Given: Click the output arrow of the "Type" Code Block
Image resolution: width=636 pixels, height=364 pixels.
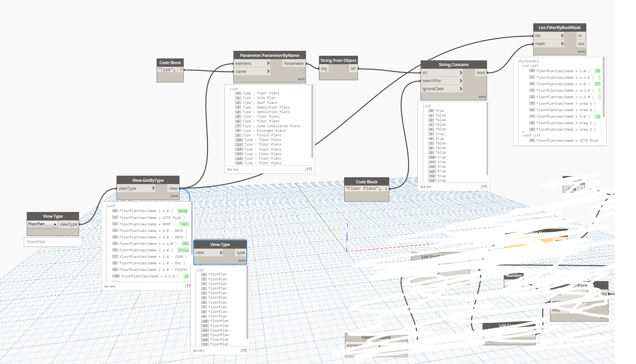Looking at the screenshot, I should [x=181, y=70].
